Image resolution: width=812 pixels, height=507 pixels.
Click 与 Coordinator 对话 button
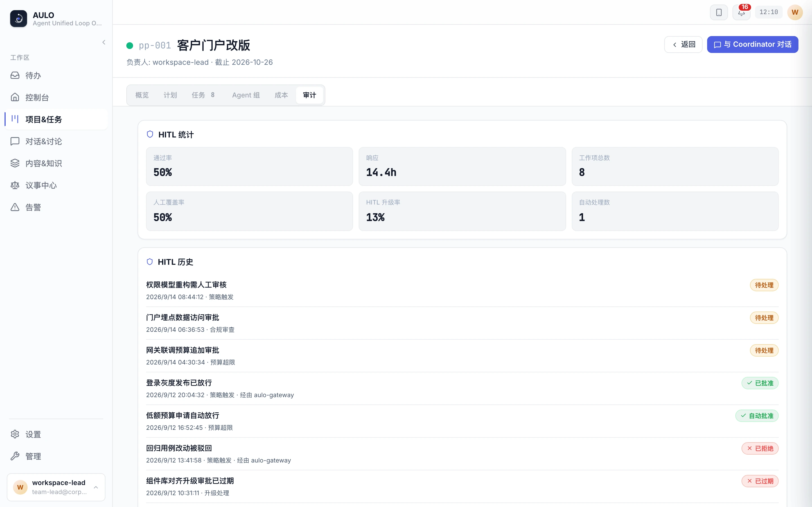(x=752, y=45)
